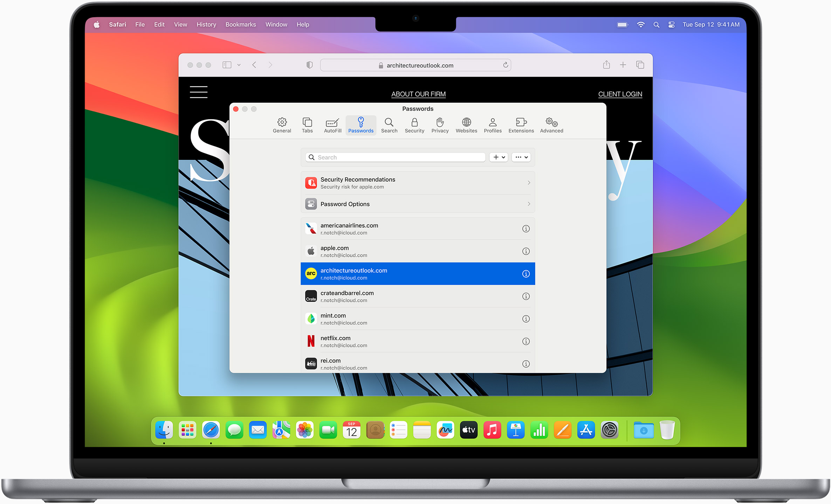Image resolution: width=831 pixels, height=504 pixels.
Task: Click the info icon for architectureoutlook.com
Action: coord(526,274)
